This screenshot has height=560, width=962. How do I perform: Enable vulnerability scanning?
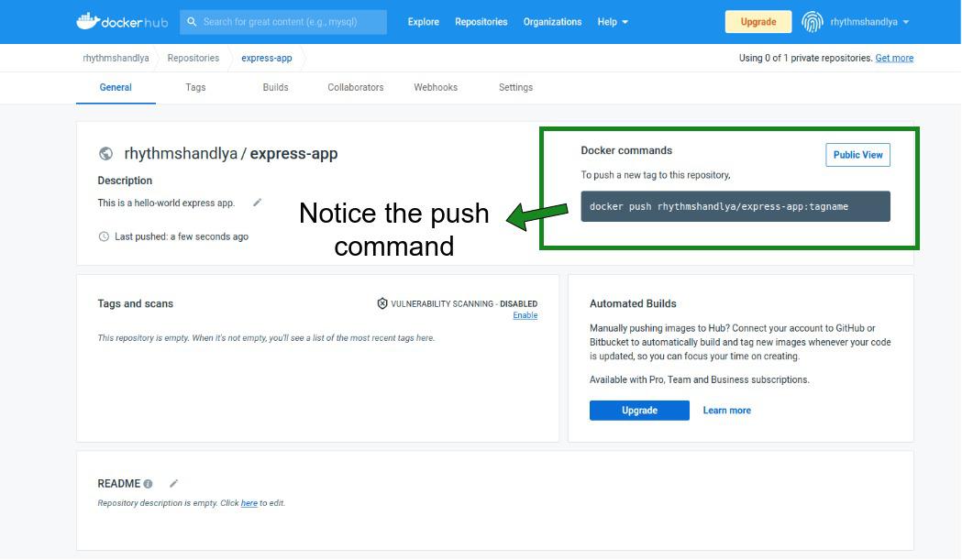pos(525,315)
